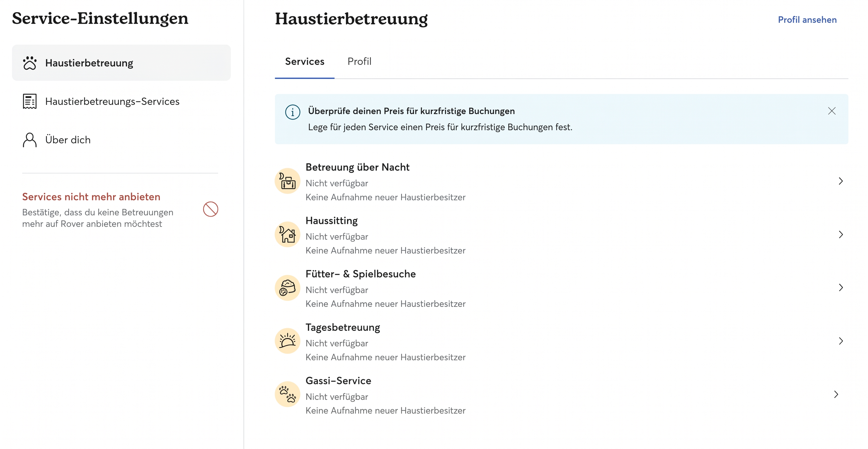Screen dimensions: 868x449
Task: Click the Betreuung über Nacht bed icon
Action: click(x=287, y=181)
